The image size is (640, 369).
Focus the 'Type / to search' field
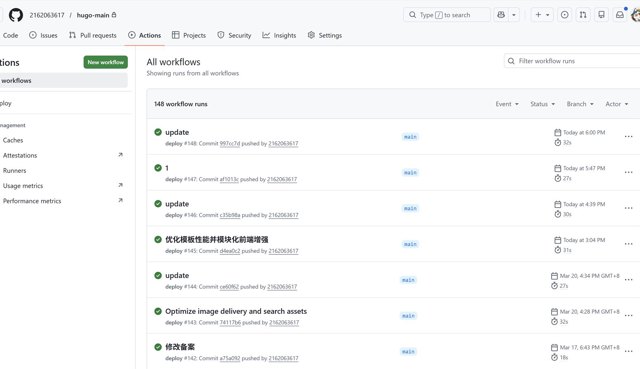point(447,15)
